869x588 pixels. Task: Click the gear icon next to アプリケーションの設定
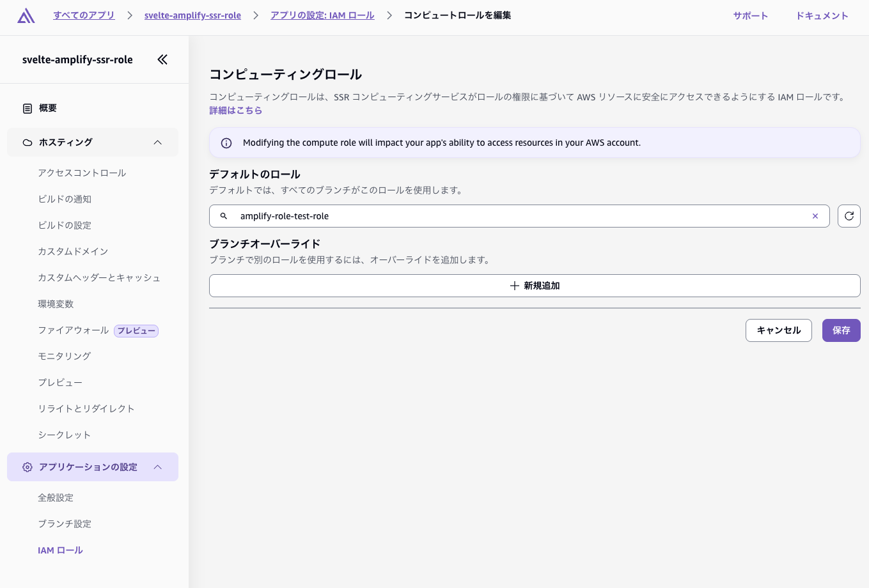coord(27,467)
